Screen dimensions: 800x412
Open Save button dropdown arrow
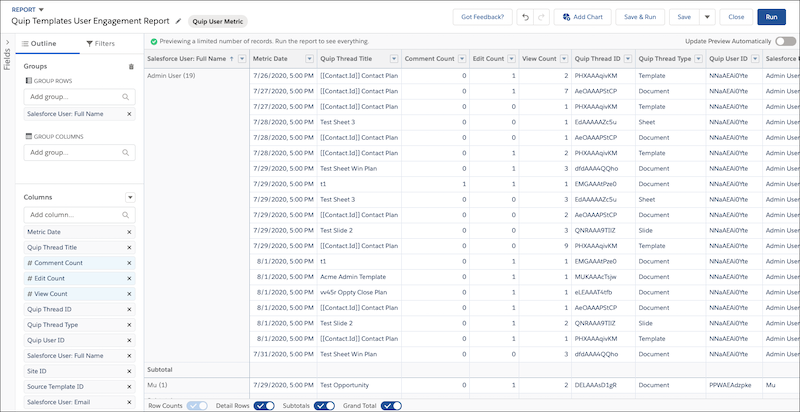pyautogui.click(x=707, y=17)
